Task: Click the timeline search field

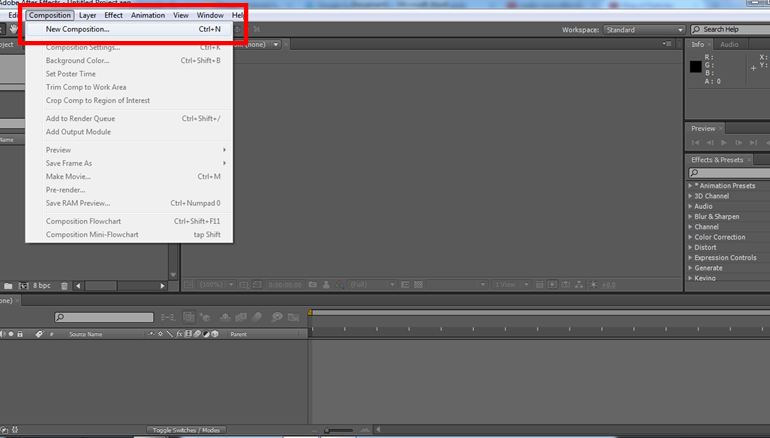Action: 104,317
